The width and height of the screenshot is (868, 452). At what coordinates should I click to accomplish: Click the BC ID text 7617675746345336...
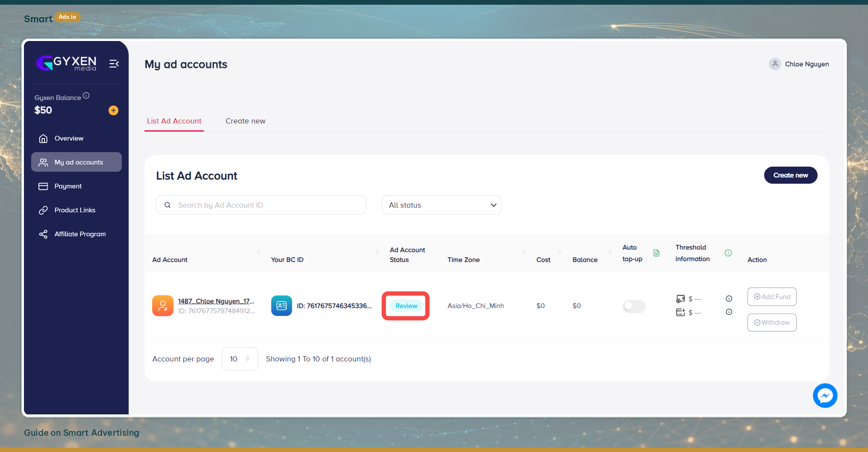[x=334, y=306]
